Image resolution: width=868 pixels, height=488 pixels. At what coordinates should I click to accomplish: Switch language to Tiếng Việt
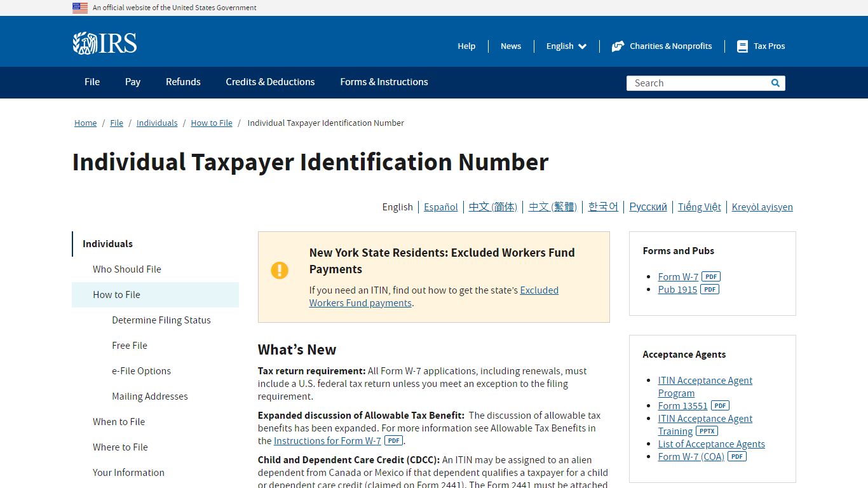click(x=700, y=207)
